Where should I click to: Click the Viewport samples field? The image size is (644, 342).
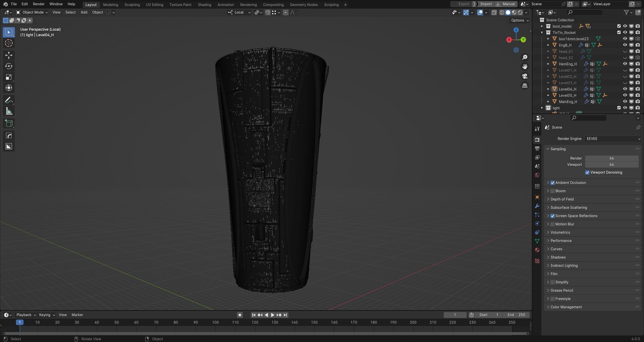tap(612, 165)
